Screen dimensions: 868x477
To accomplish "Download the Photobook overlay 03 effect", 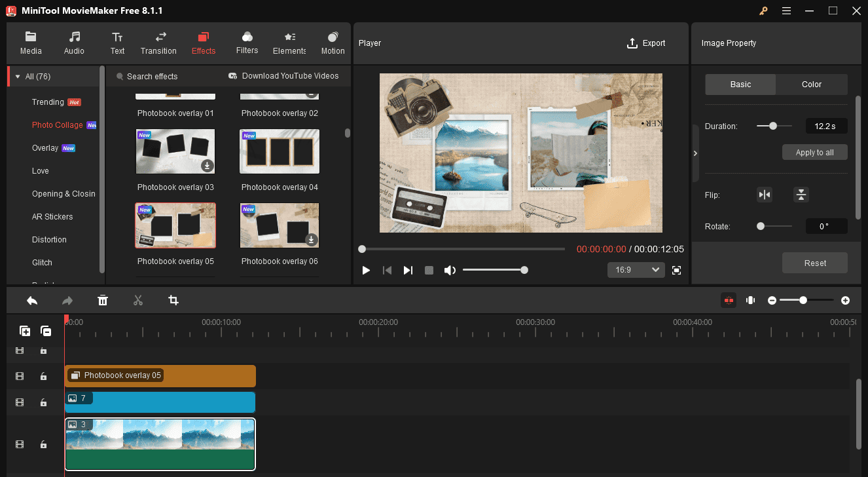I will click(208, 166).
